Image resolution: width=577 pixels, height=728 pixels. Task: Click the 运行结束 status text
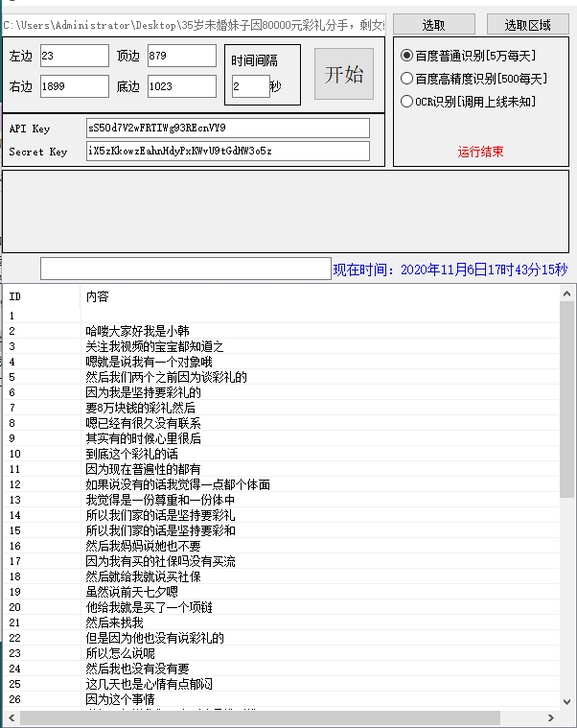click(x=480, y=151)
